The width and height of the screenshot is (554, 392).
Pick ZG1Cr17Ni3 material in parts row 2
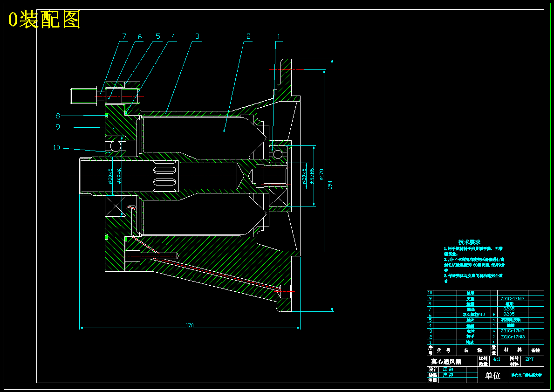click(x=513, y=337)
